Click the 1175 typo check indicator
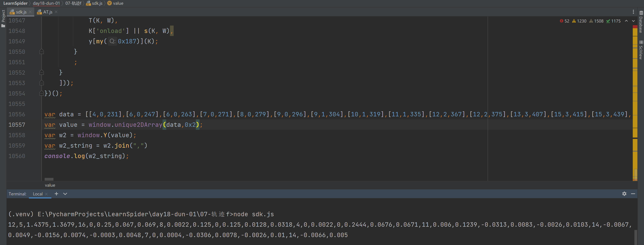Screen dimensions: 644x245 613,21
